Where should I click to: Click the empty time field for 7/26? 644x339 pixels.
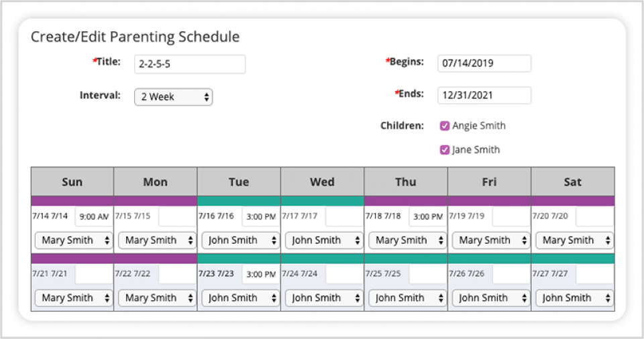510,274
